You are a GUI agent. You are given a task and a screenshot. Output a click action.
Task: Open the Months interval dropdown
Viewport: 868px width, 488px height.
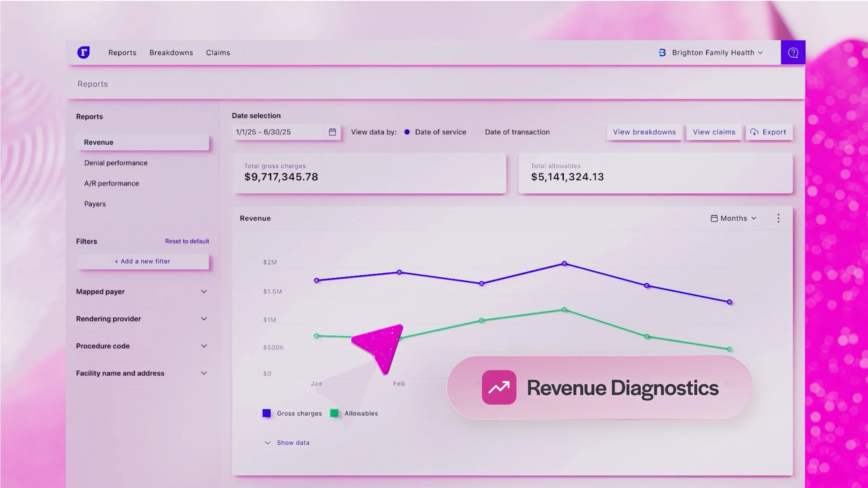tap(734, 218)
